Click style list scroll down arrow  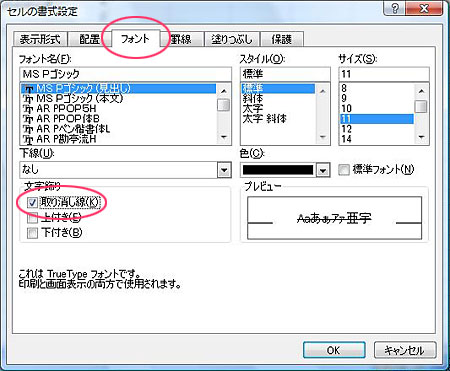pyautogui.click(x=322, y=137)
